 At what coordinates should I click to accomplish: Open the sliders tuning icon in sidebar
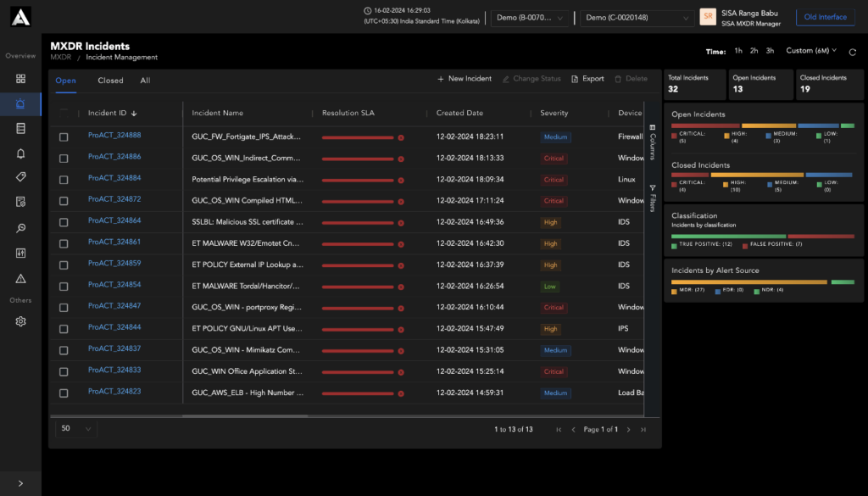(20, 253)
